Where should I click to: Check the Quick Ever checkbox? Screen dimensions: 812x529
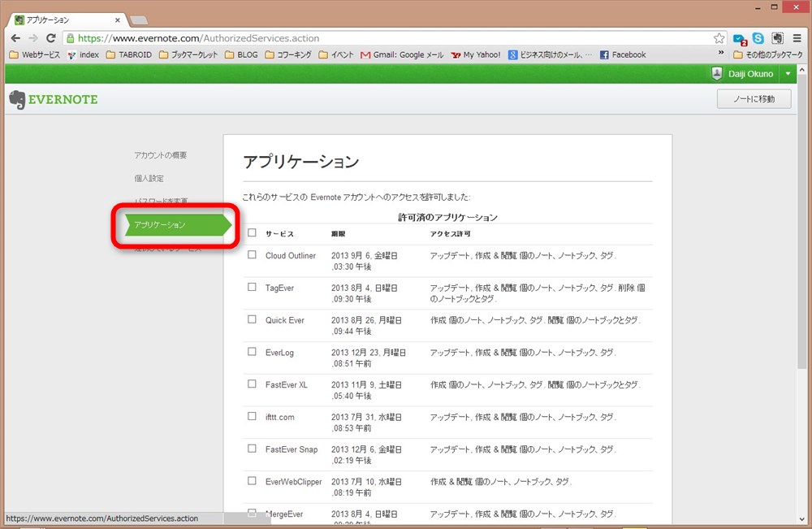coord(252,319)
